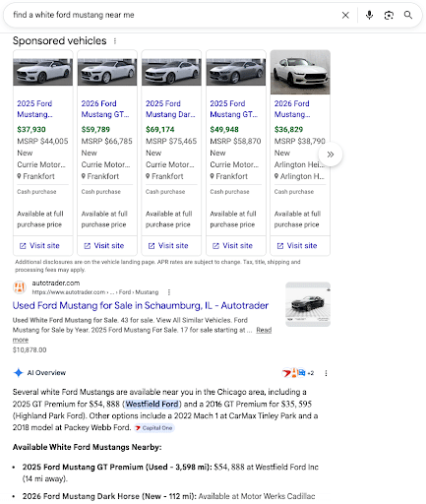Open the $59,789 2026 Ford Mustang GT photo

click(x=107, y=72)
